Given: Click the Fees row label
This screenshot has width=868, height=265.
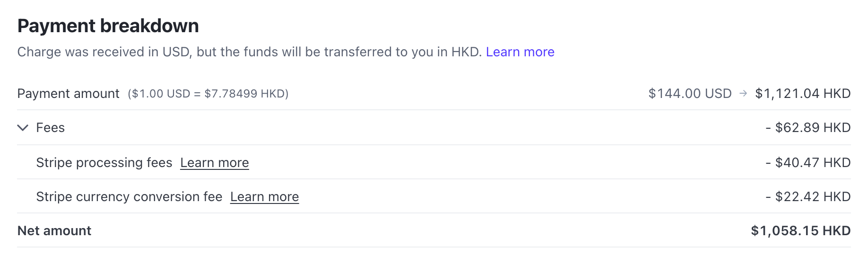Looking at the screenshot, I should point(50,128).
